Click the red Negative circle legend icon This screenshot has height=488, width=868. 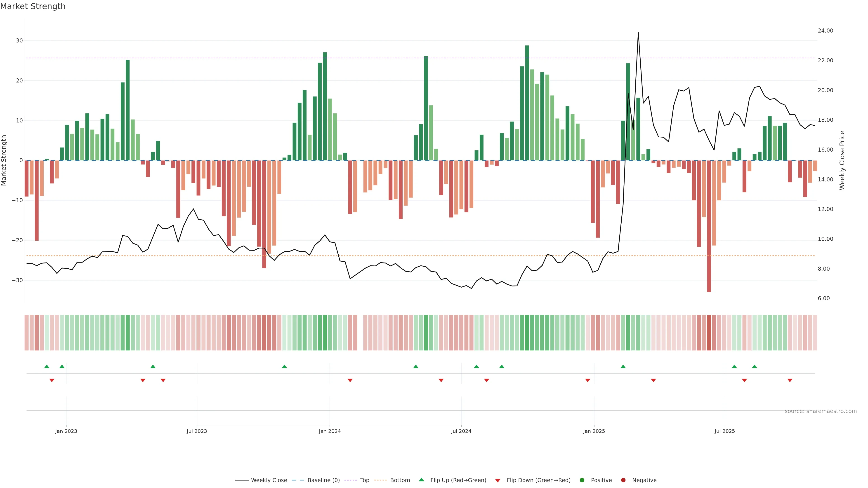pos(623,480)
